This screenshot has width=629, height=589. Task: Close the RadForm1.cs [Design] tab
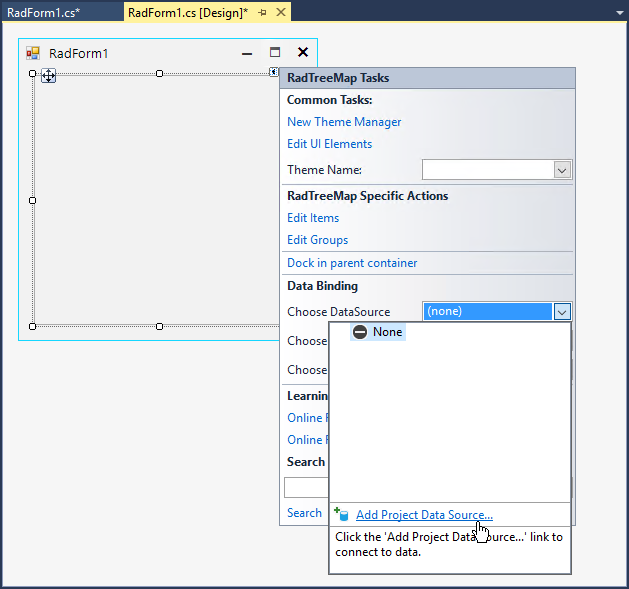(x=281, y=12)
